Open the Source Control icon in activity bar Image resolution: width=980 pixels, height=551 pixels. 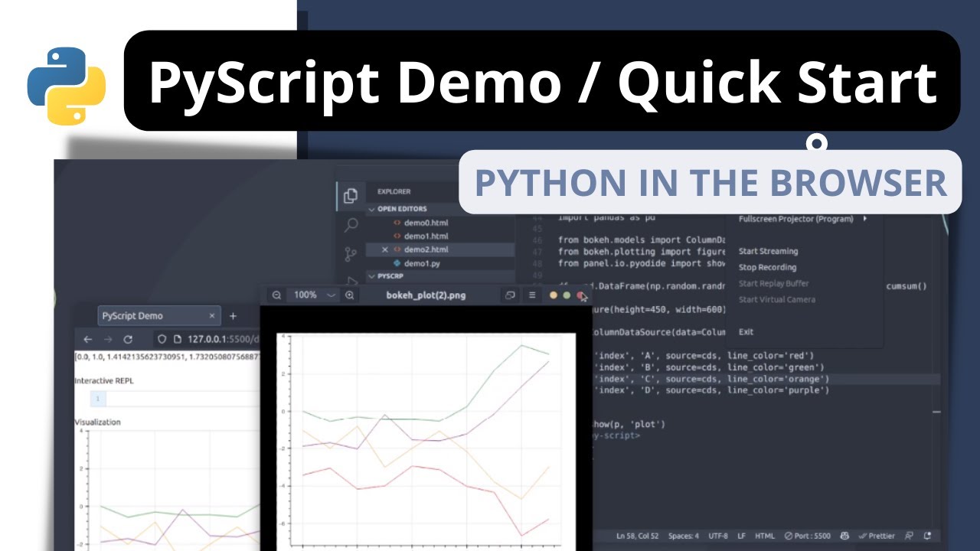click(x=351, y=254)
